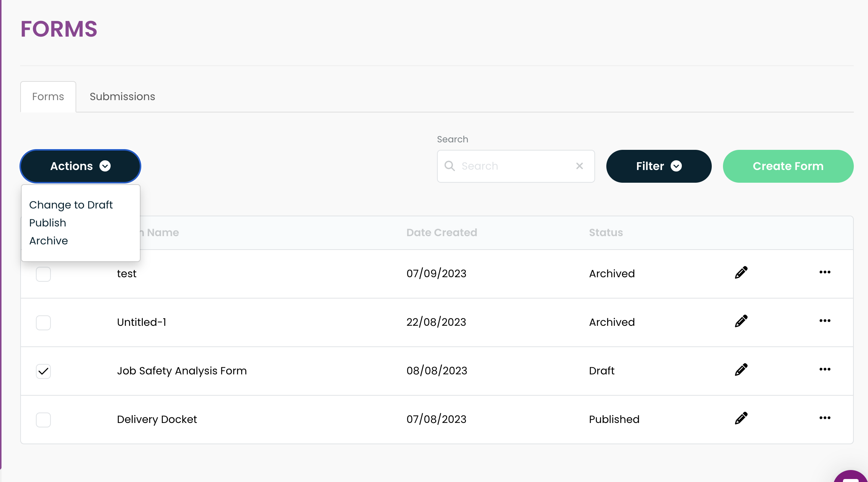Open 'Job Safety Analysis Form' name
The width and height of the screenshot is (868, 482).
[x=182, y=371]
